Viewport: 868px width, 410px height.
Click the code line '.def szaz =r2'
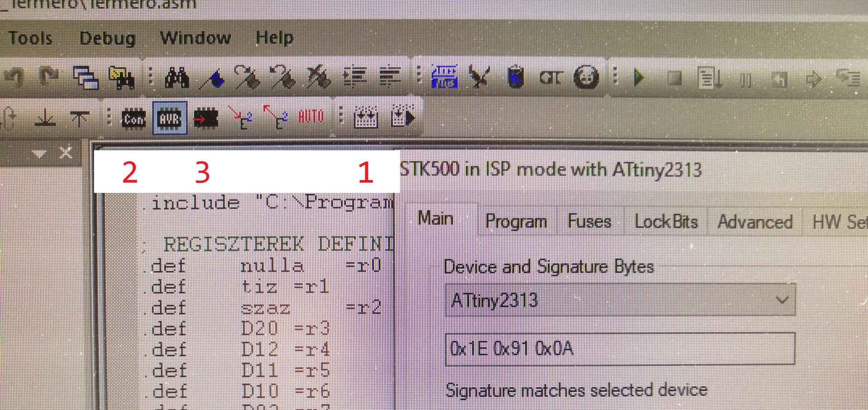[x=262, y=308]
